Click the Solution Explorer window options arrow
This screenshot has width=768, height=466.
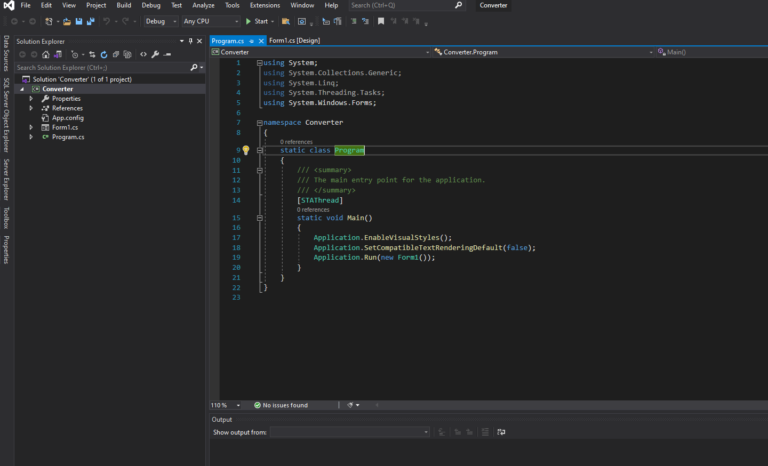[x=182, y=41]
